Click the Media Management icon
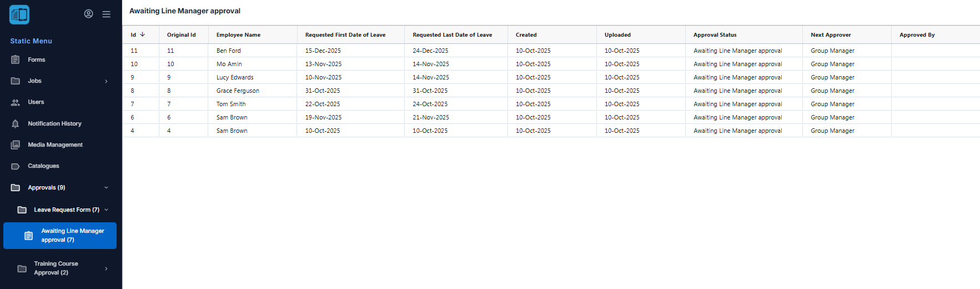The image size is (980, 289). pyautogui.click(x=16, y=145)
